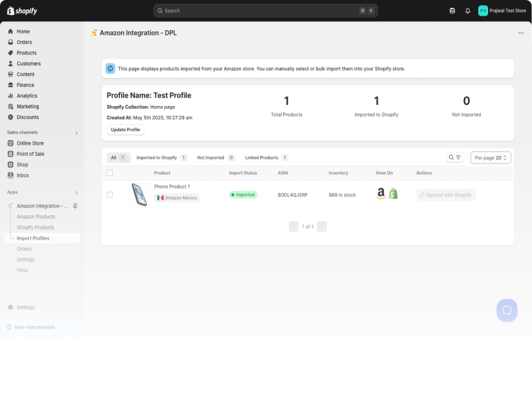Pin the Amazon Integration app in sidebar
Viewport: 532px width, 396px height.
(75, 206)
